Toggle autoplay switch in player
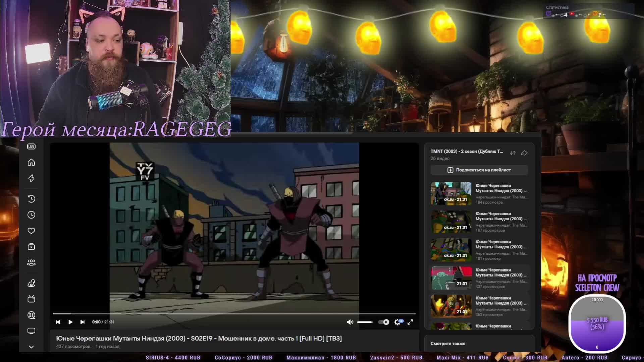 click(384, 322)
